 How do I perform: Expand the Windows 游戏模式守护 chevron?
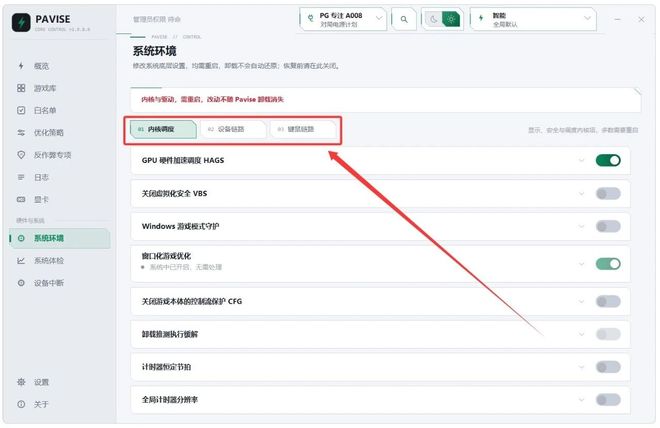(581, 226)
